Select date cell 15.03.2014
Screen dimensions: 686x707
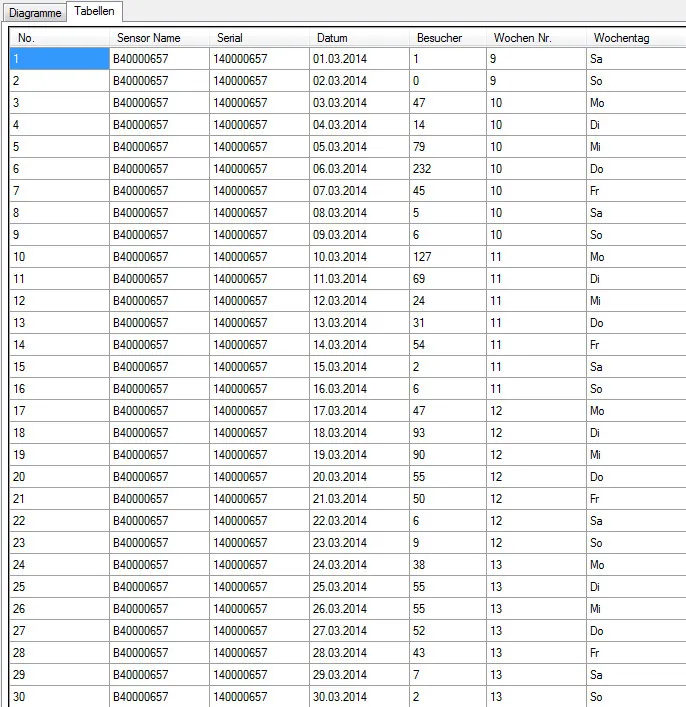pos(359,367)
